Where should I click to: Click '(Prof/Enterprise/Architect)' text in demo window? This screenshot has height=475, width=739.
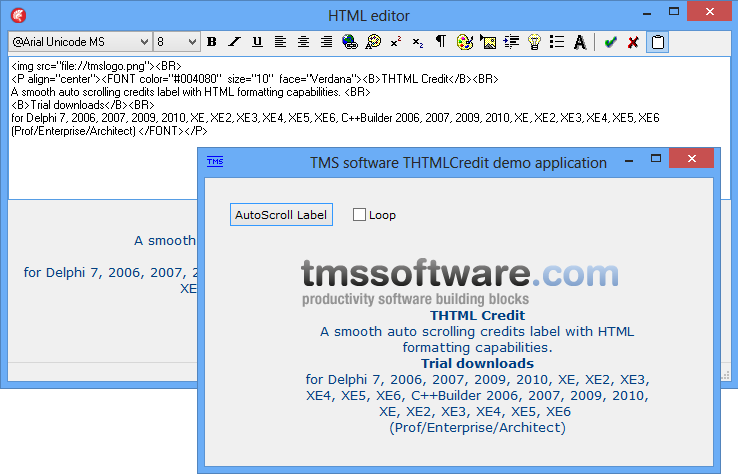(477, 427)
